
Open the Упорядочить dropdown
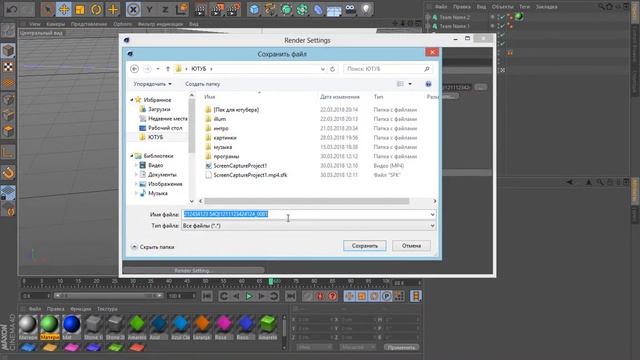tap(153, 84)
